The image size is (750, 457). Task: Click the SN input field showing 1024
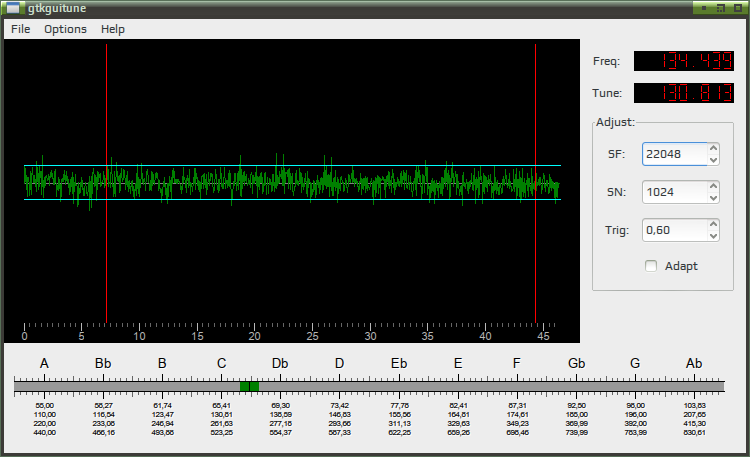[x=674, y=192]
